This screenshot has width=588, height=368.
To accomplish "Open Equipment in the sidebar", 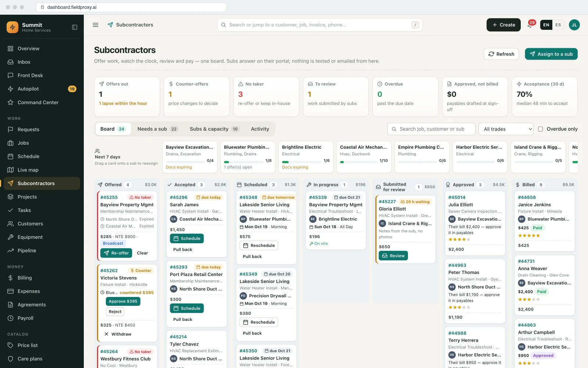I will [42, 237].
